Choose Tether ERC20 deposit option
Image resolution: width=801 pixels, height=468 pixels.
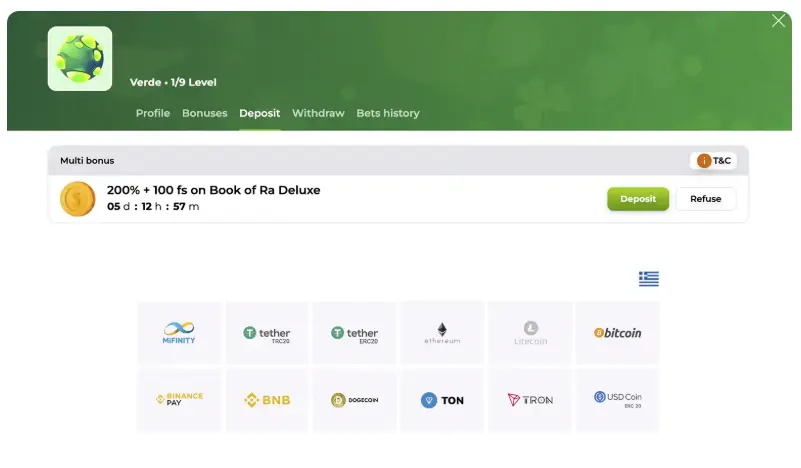click(355, 333)
